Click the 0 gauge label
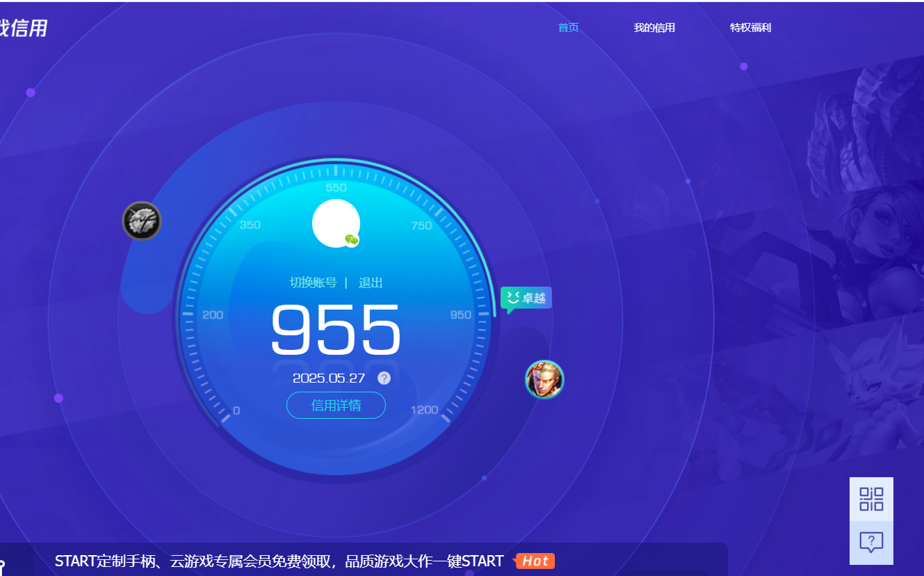This screenshot has width=924, height=576. (236, 411)
